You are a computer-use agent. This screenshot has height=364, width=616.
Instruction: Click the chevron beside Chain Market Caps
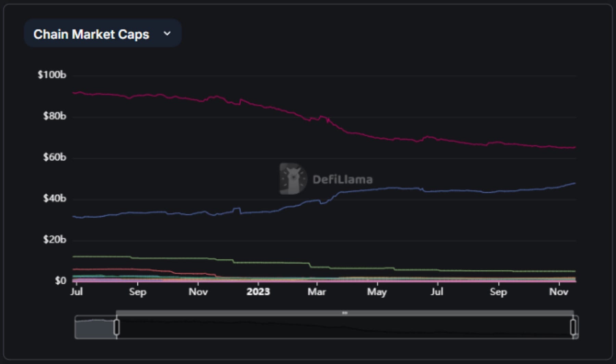click(167, 33)
